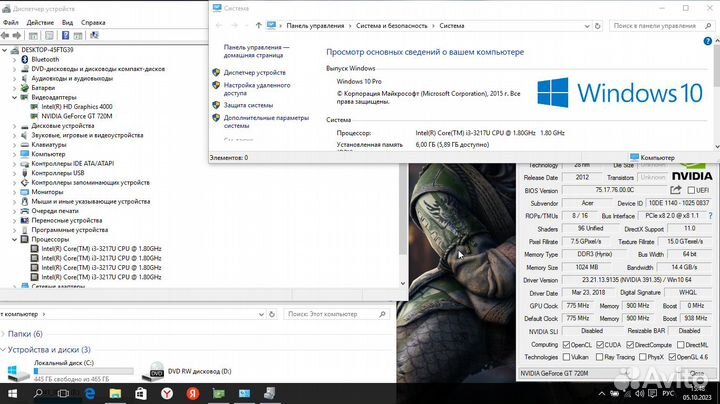Open Панель управления — домашняя страница link
720x404 pixels.
coord(256,51)
